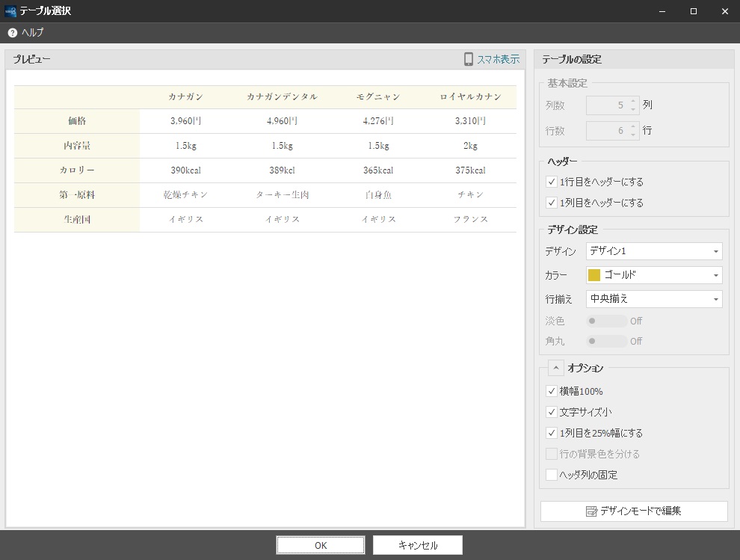Open the デザイン dropdown
The image size is (740, 560).
coord(654,251)
